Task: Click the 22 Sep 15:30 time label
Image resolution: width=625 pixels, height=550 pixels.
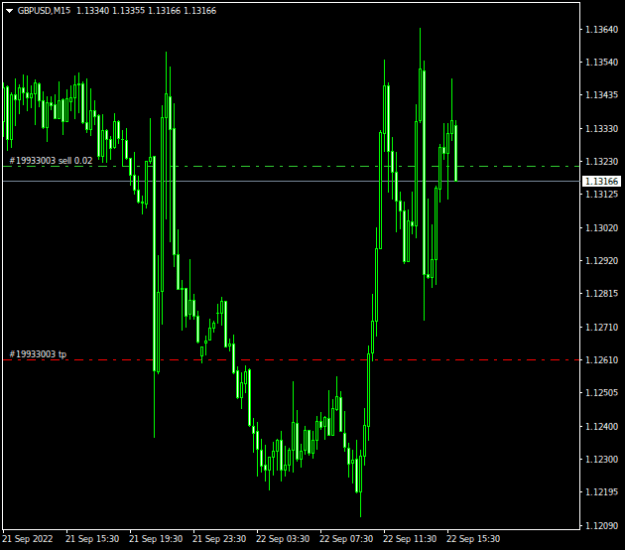Action: coord(473,539)
